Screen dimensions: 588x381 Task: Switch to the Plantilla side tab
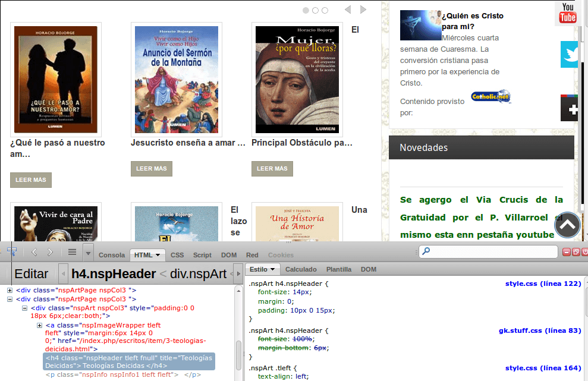(339, 269)
